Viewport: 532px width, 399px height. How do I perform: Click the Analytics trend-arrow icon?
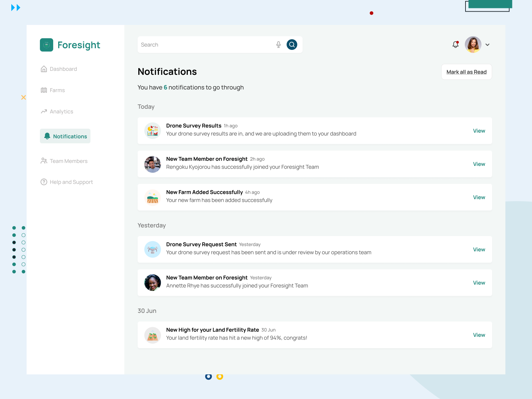pos(44,111)
